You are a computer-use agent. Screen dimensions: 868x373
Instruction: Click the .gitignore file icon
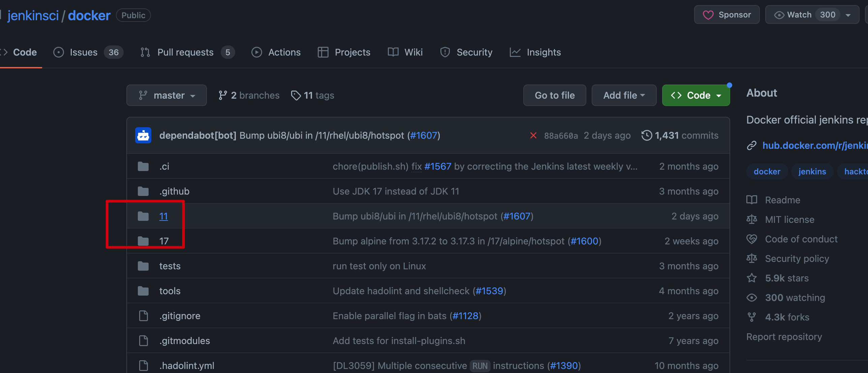144,316
